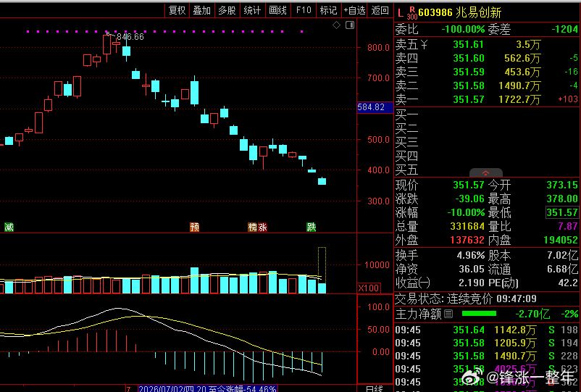581x392 pixels.
Task: Open the 统计 statistics tool
Action: pos(252,10)
